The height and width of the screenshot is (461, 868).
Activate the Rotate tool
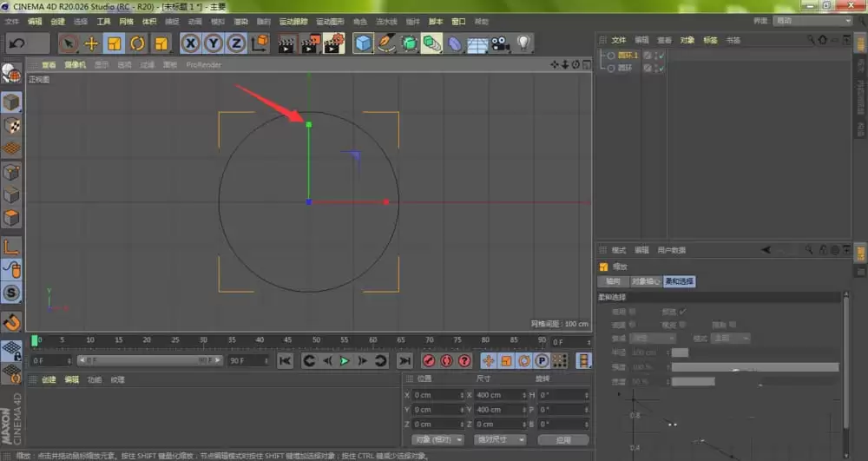click(137, 43)
